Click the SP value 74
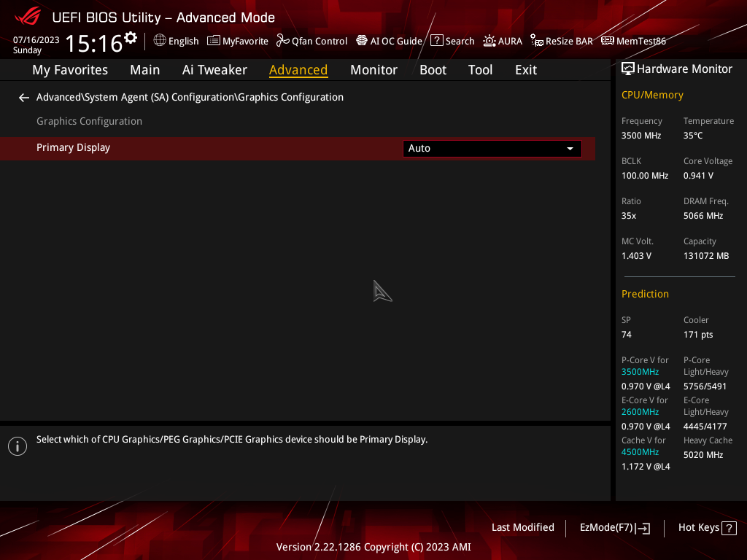The height and width of the screenshot is (560, 747). (627, 335)
